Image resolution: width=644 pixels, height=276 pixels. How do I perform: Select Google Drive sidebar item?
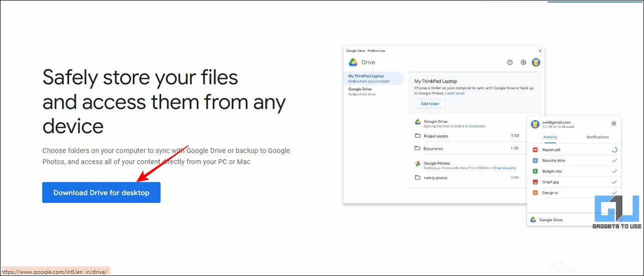[x=374, y=91]
